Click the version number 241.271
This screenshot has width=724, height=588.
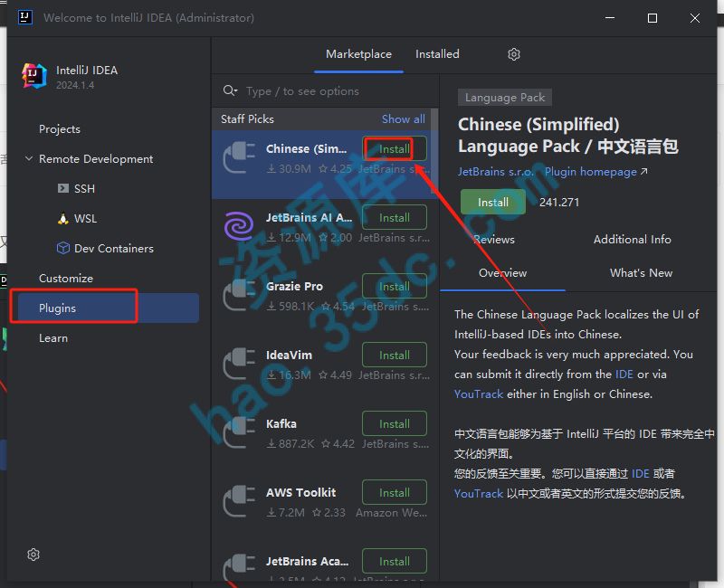558,202
